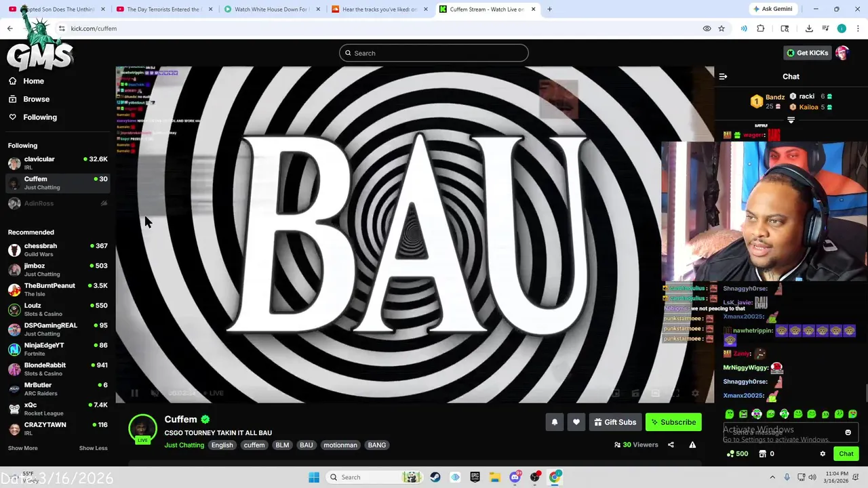Share the stream using the share icon
Viewport: 868px width, 488px height.
point(671,445)
